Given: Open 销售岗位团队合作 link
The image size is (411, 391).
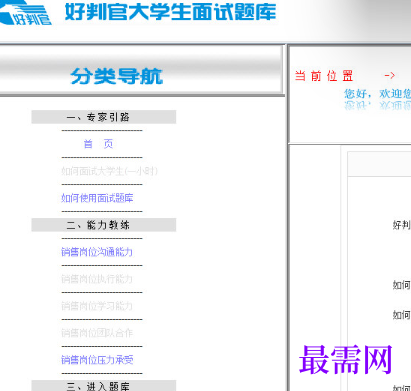Looking at the screenshot, I should [x=97, y=333].
